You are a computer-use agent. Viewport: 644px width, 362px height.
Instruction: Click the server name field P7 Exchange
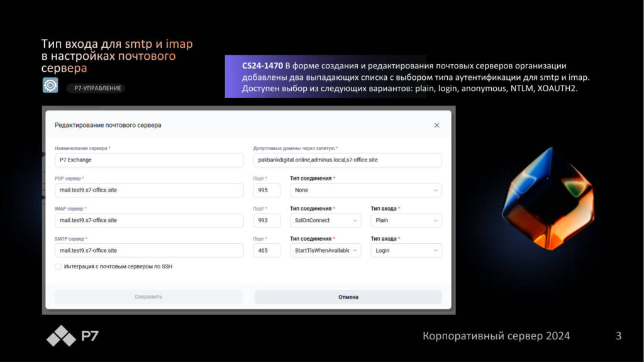coord(148,160)
